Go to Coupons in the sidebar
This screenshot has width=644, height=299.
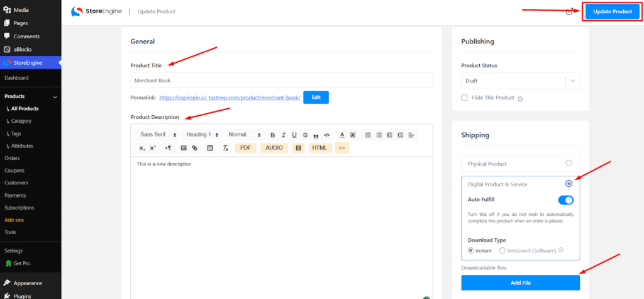click(x=14, y=171)
